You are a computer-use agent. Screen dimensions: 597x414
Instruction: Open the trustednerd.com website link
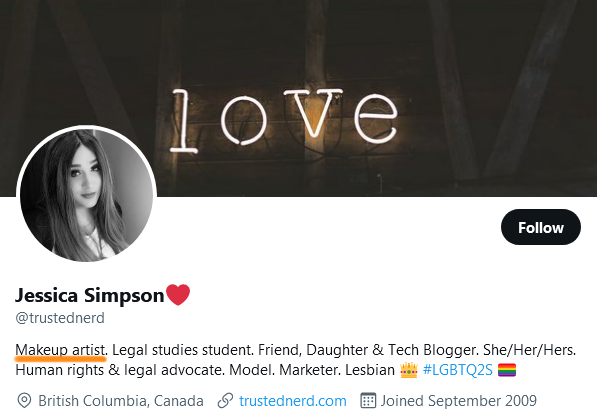(293, 401)
